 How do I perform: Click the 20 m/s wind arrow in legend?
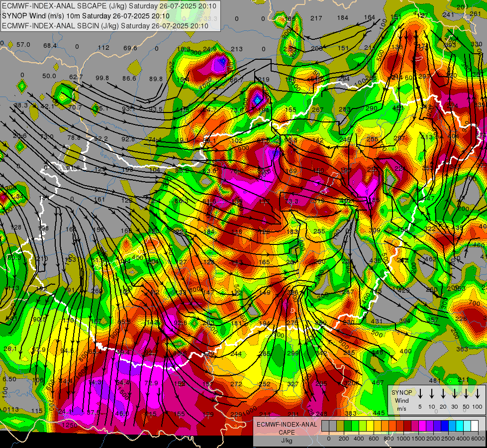click(443, 394)
